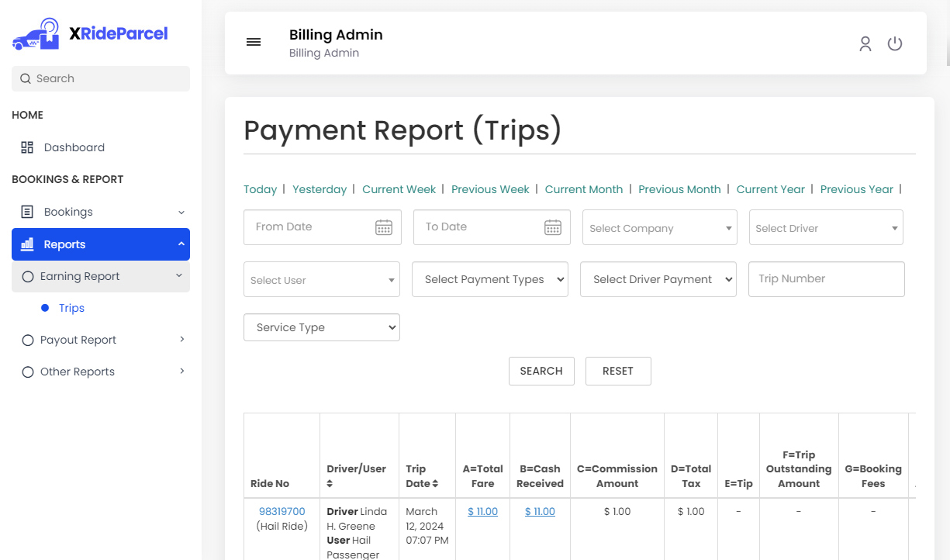Sort table by Trip Date arrows
The width and height of the screenshot is (950, 560).
[435, 484]
